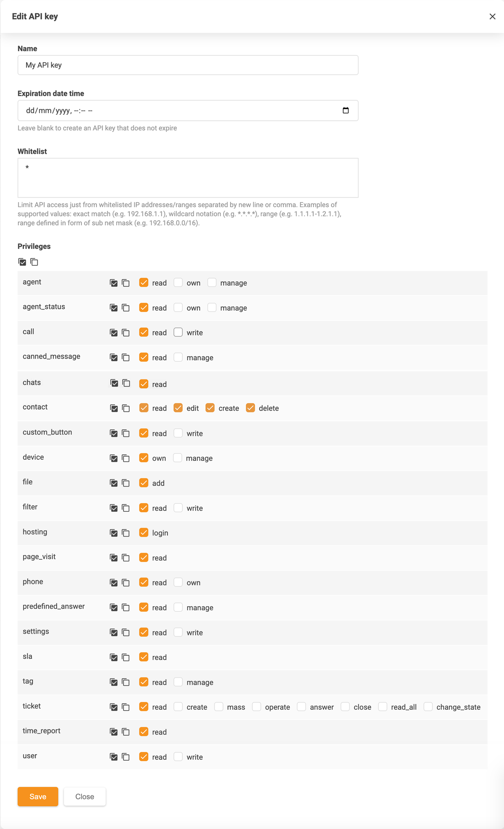Click select-all icon for agent row
504x829 pixels.
click(114, 283)
